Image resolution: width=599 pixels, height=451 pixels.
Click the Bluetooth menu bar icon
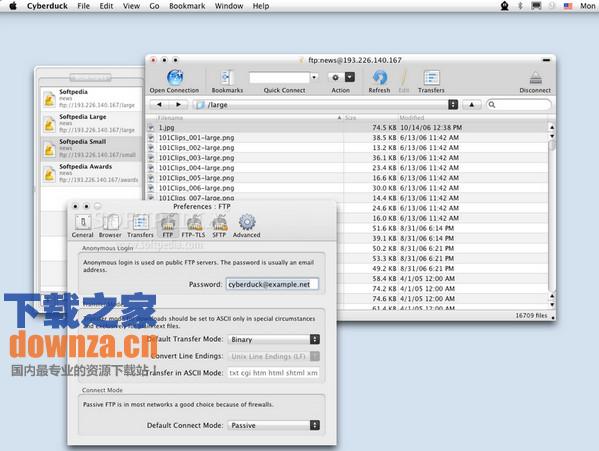520,6
